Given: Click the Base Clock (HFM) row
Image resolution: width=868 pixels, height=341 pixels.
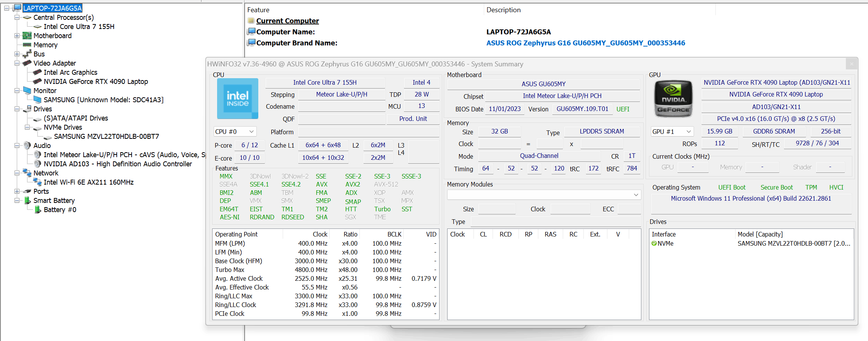Looking at the screenshot, I should [x=326, y=261].
